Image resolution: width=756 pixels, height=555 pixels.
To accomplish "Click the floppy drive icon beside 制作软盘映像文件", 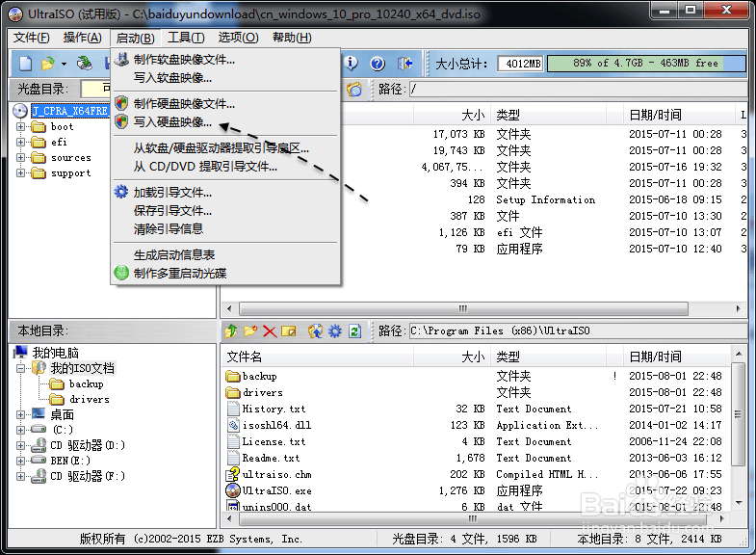I will 121,60.
